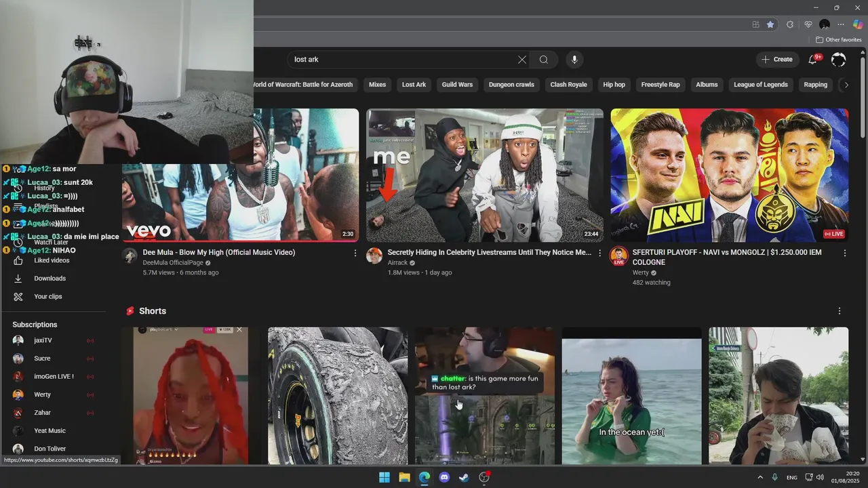This screenshot has width=868, height=488.
Task: Open the Shorts section three-dot menu
Action: click(840, 311)
